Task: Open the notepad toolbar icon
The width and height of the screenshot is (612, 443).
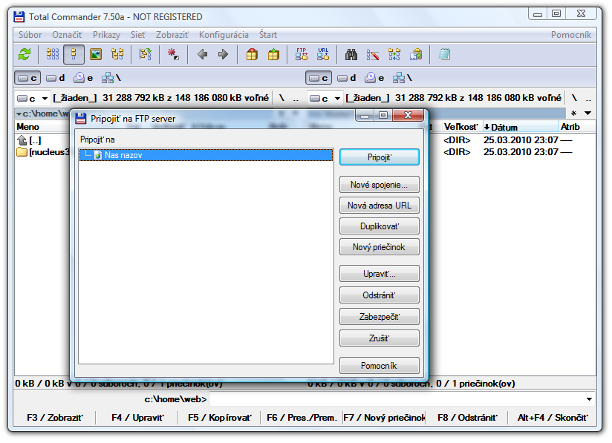Action: [x=444, y=54]
